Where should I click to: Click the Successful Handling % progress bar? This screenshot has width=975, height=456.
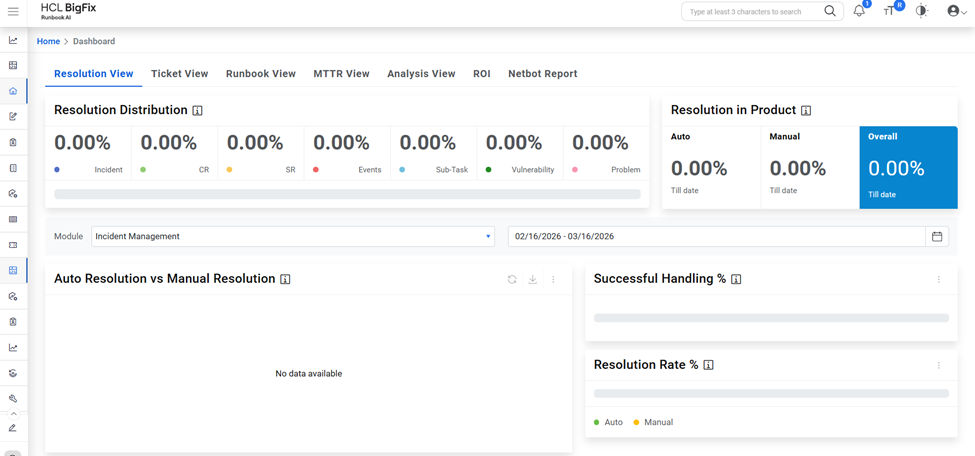coord(771,318)
